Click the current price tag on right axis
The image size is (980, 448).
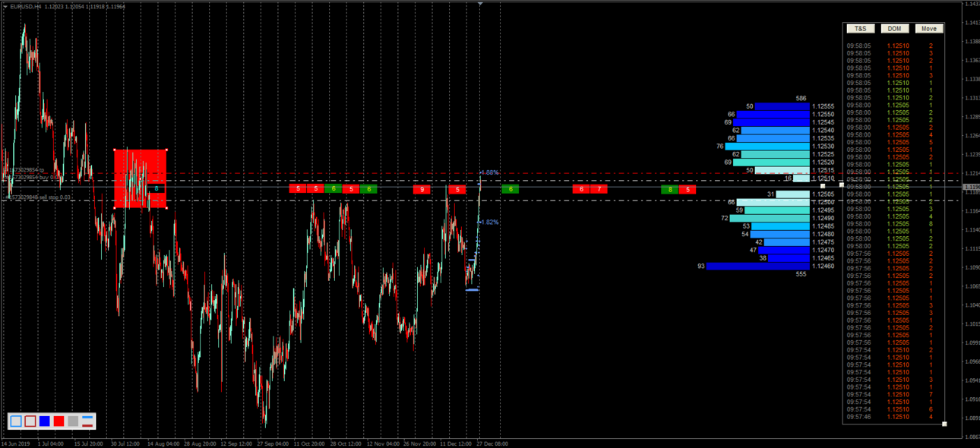971,187
